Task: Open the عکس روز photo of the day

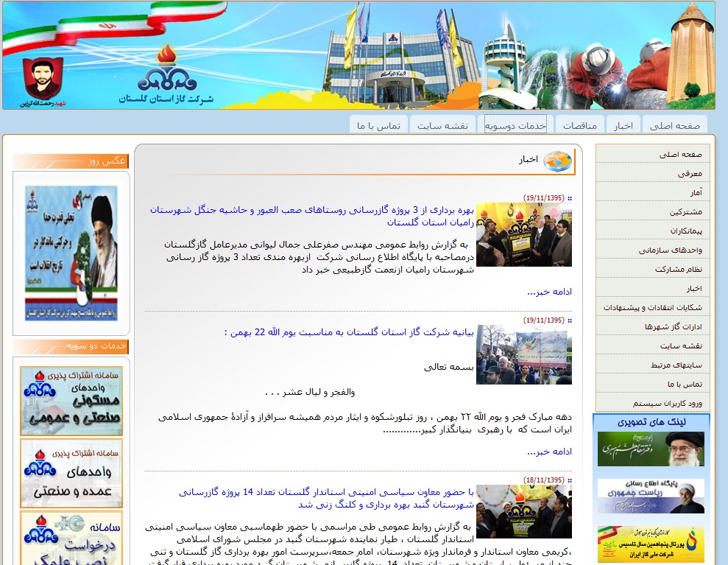Action: click(x=71, y=253)
